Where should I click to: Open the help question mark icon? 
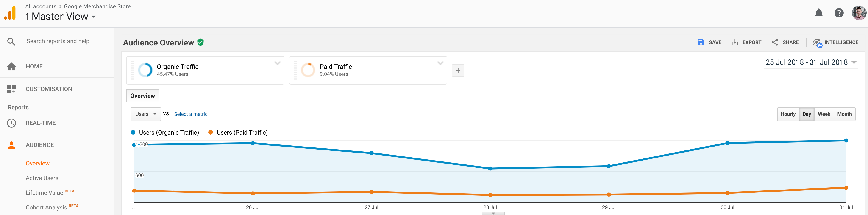[x=839, y=13]
